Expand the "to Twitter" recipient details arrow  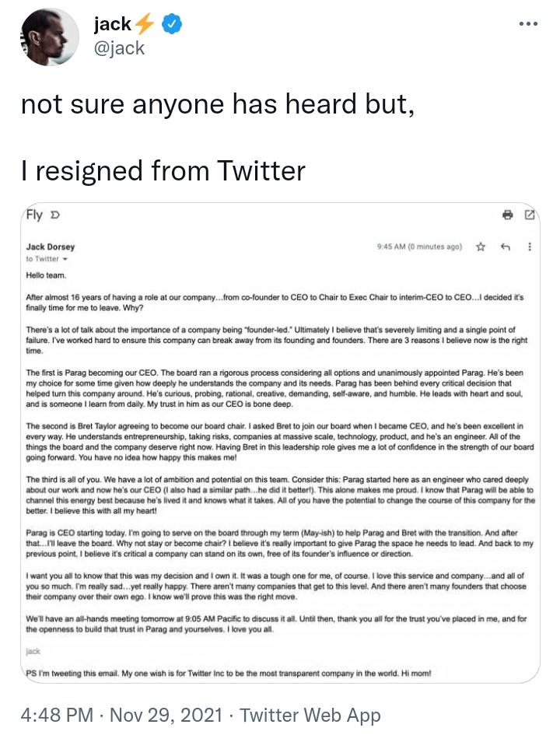coord(65,259)
